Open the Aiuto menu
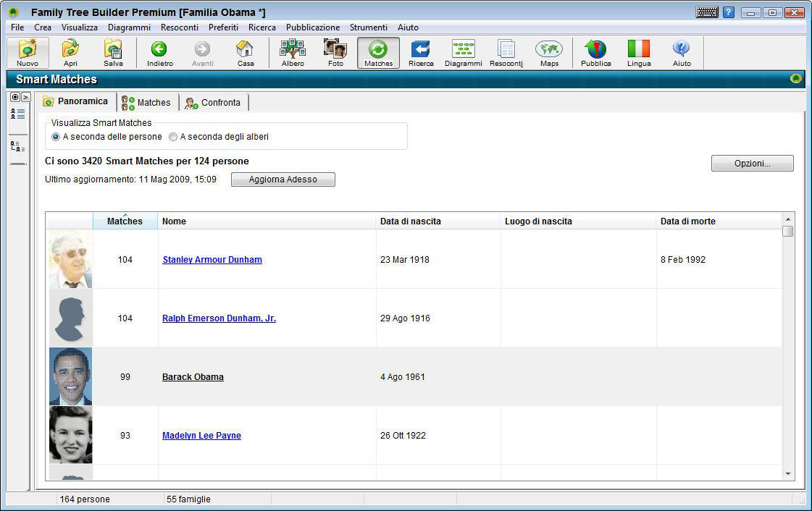The image size is (812, 511). point(408,28)
